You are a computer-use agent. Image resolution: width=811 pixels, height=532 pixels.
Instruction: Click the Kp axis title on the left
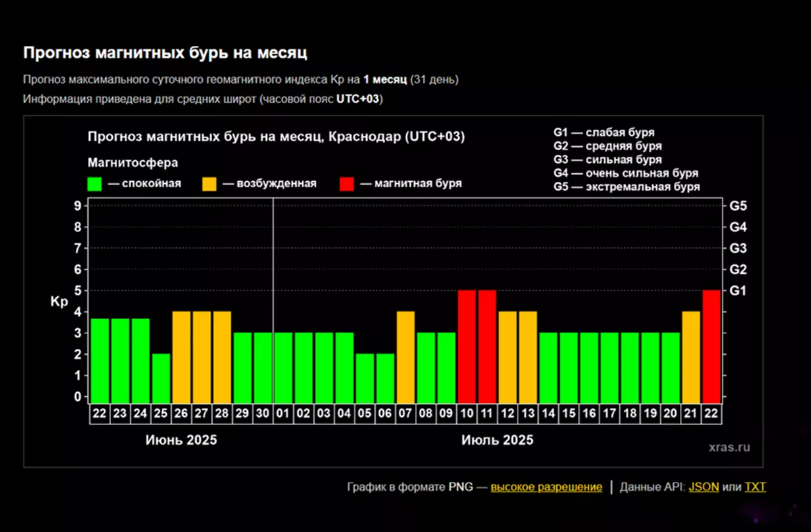(59, 301)
